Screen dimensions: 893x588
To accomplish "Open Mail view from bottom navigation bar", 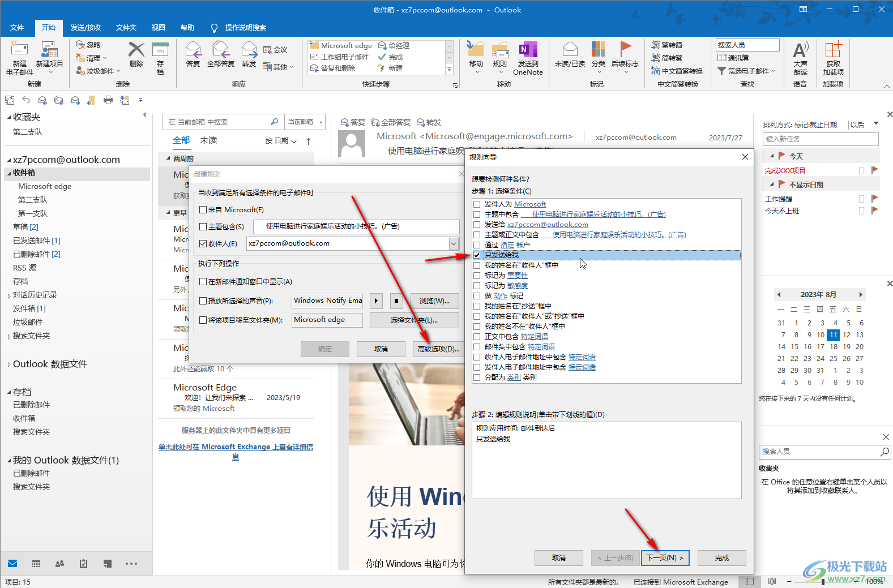I will 12,564.
